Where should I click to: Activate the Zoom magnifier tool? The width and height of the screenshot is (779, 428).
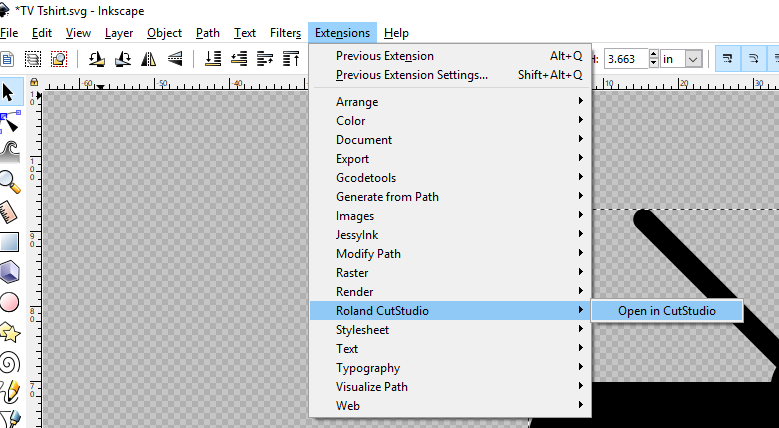pyautogui.click(x=9, y=182)
